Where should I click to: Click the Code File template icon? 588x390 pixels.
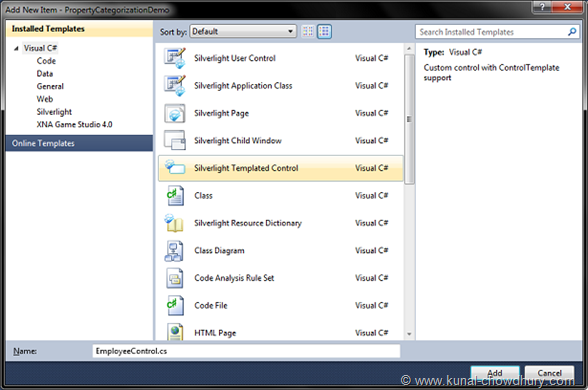tap(175, 305)
